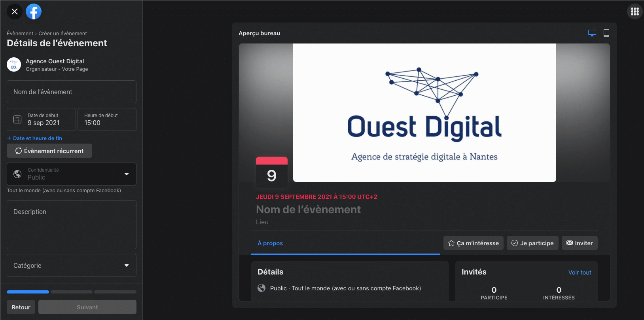Click Créer un évènement breadcrumb

click(63, 33)
